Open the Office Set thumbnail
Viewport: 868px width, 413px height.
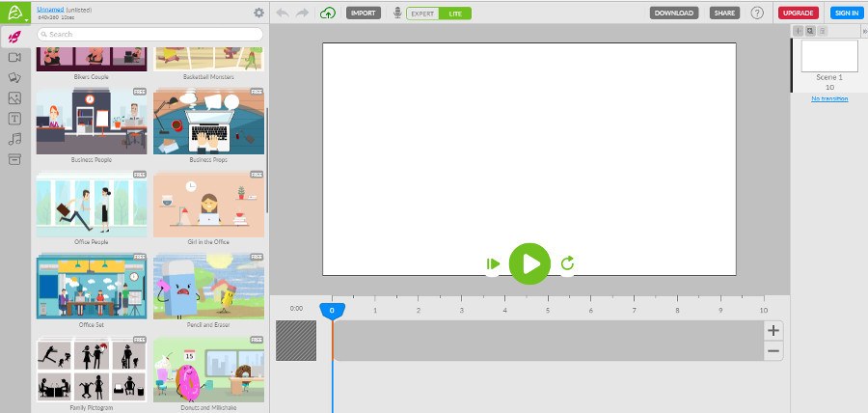(92, 287)
